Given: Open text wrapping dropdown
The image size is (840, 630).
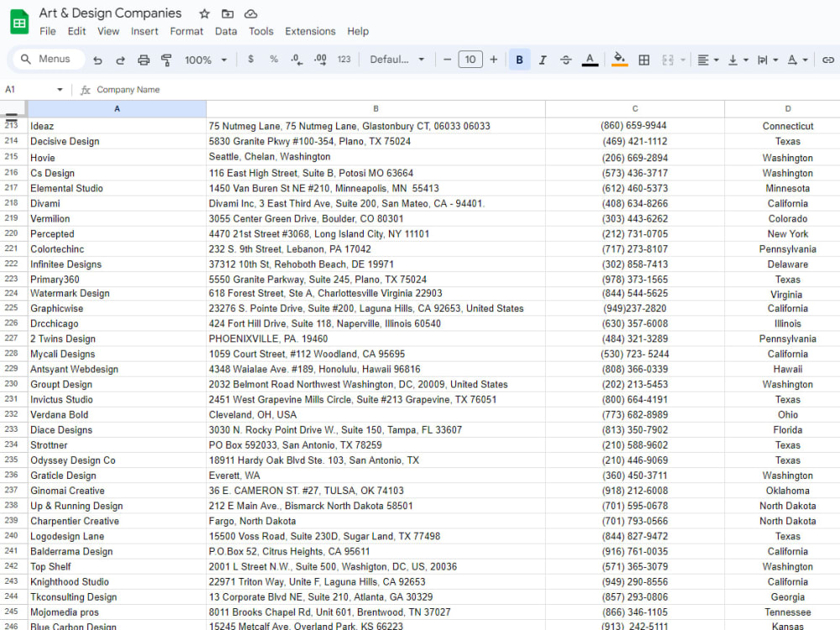Looking at the screenshot, I should click(767, 60).
